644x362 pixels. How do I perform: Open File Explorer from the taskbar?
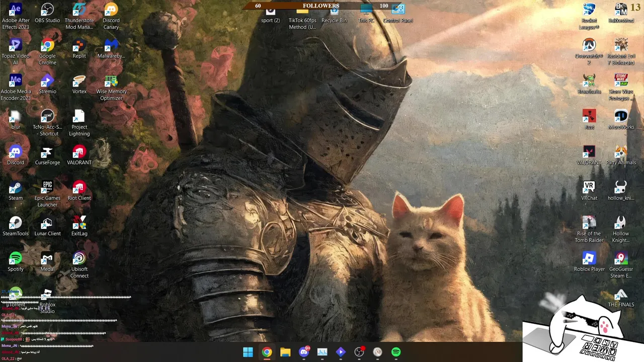pyautogui.click(x=285, y=352)
